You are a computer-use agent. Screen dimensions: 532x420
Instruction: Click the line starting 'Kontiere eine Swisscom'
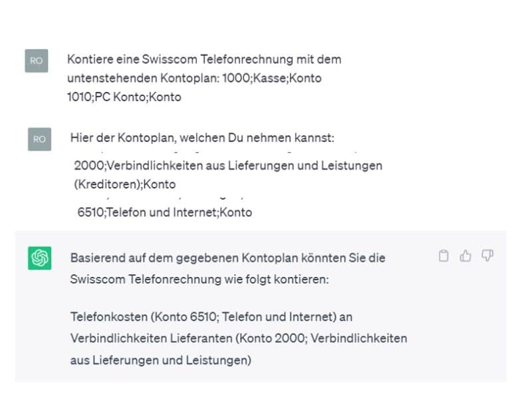tap(203, 59)
